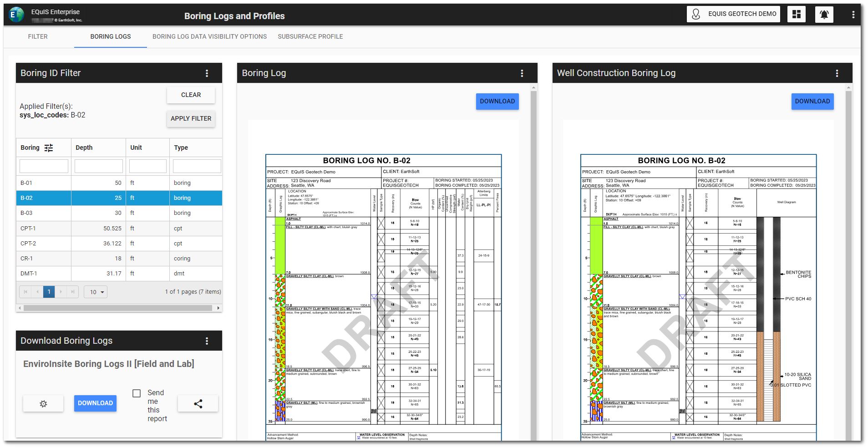Open Boring Log Data Visibility Options tab

coord(209,37)
